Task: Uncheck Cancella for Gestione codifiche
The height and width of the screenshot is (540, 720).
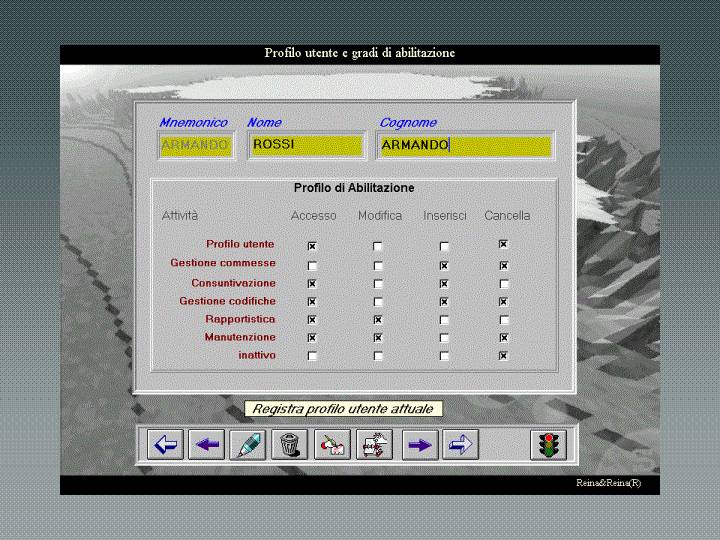Action: pyautogui.click(x=504, y=302)
